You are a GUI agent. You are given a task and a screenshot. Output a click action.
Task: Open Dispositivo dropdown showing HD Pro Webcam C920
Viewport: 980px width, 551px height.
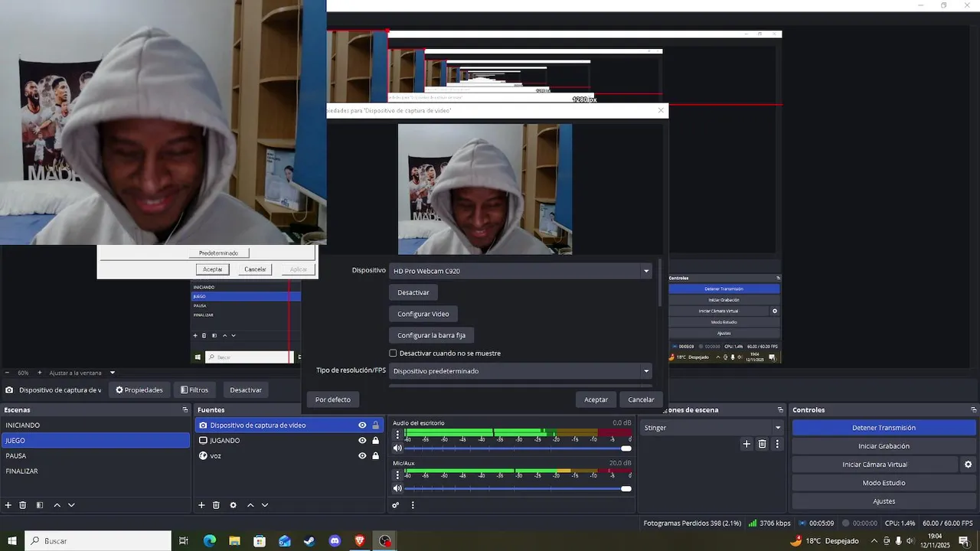pyautogui.click(x=521, y=271)
